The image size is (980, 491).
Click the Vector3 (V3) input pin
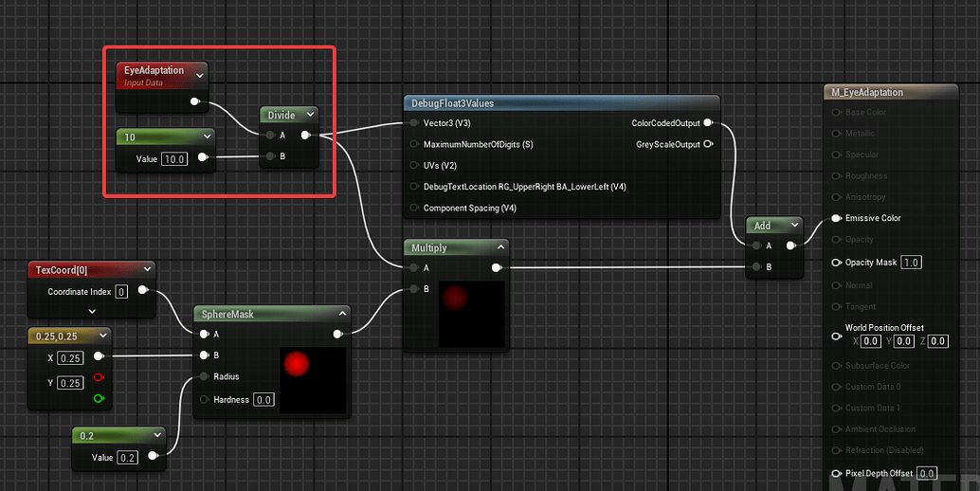click(x=414, y=123)
